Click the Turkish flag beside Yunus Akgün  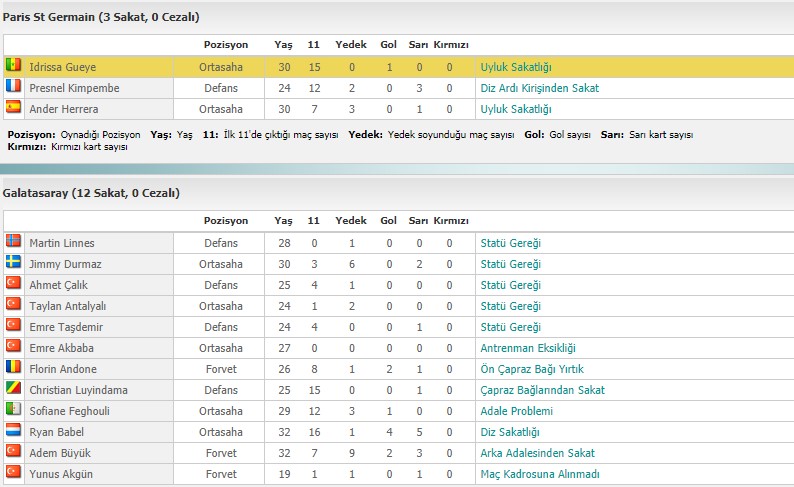coord(14,472)
